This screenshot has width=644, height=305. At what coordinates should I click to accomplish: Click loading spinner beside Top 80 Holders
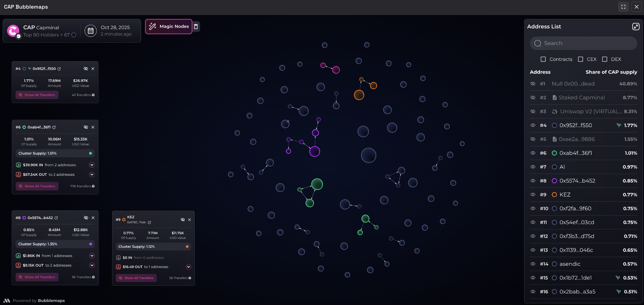[x=74, y=35]
